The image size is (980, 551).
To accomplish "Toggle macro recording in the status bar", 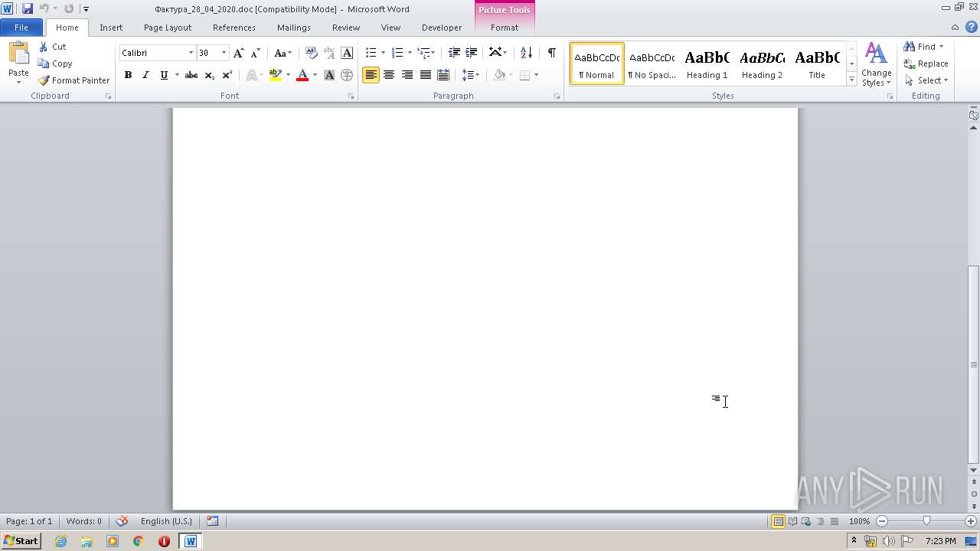I will [x=213, y=521].
